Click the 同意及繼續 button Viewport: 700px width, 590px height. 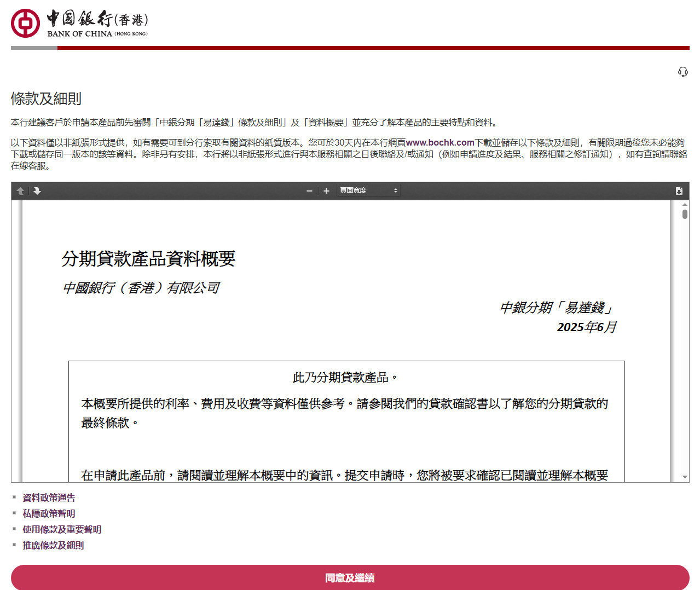350,577
